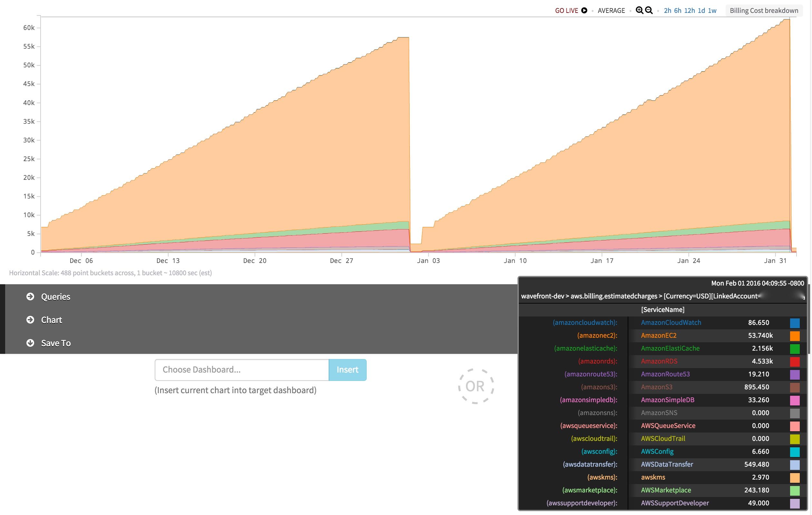Select the AWSDataTransfer legend row name
812x515 pixels.
point(667,464)
